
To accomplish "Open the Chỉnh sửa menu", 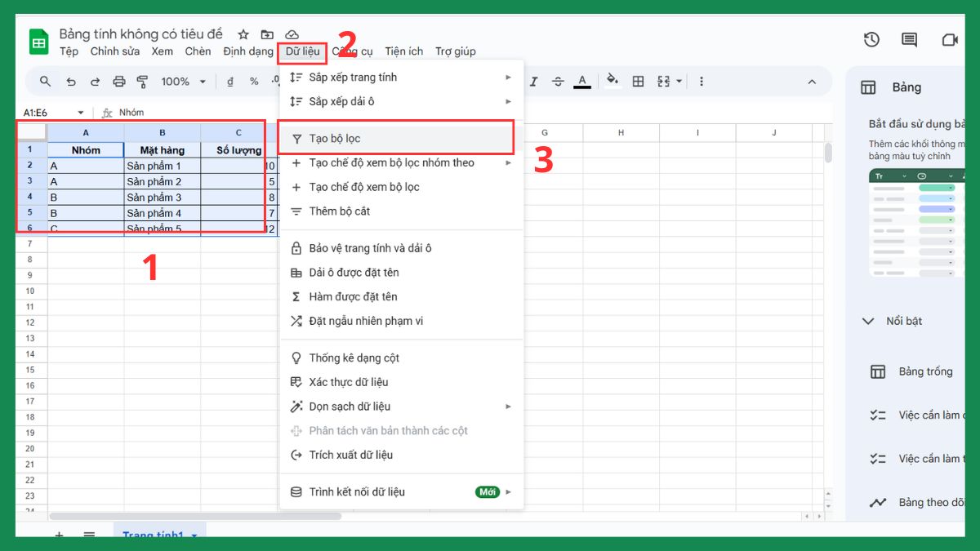I will pyautogui.click(x=115, y=51).
